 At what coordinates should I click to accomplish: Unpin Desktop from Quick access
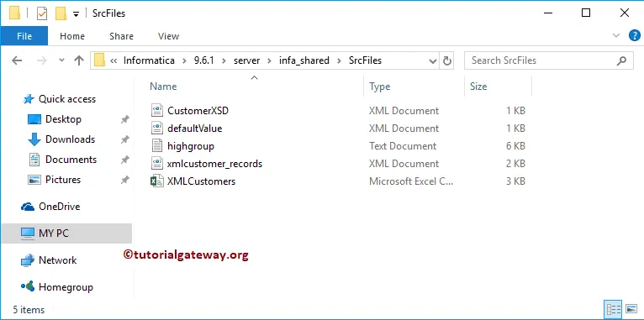coord(125,119)
